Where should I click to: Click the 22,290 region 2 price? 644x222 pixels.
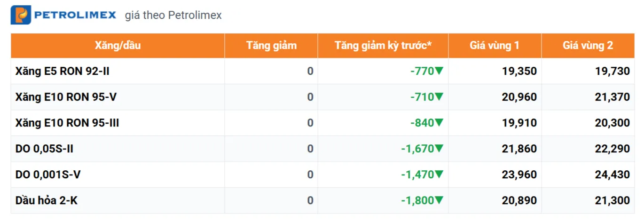613,149
